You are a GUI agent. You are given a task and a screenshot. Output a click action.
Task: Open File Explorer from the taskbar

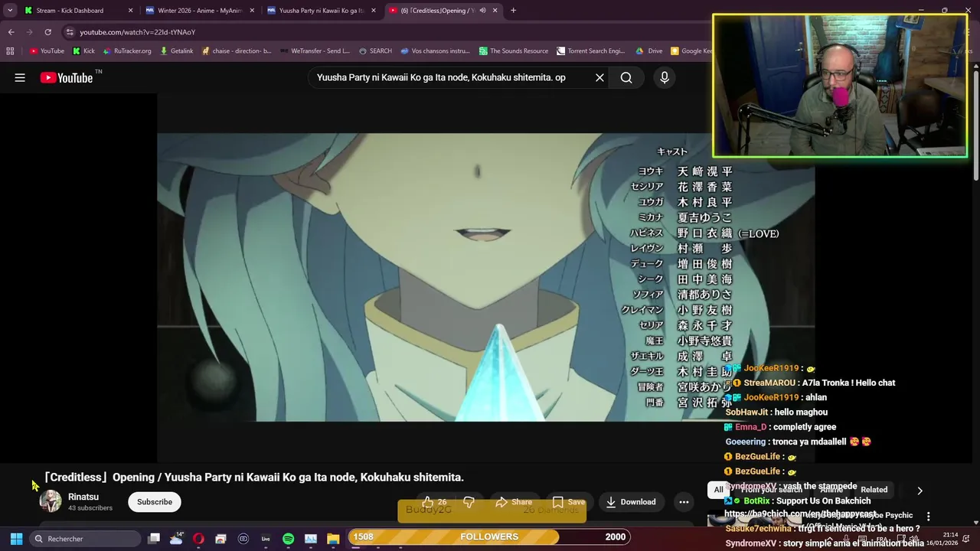click(333, 539)
